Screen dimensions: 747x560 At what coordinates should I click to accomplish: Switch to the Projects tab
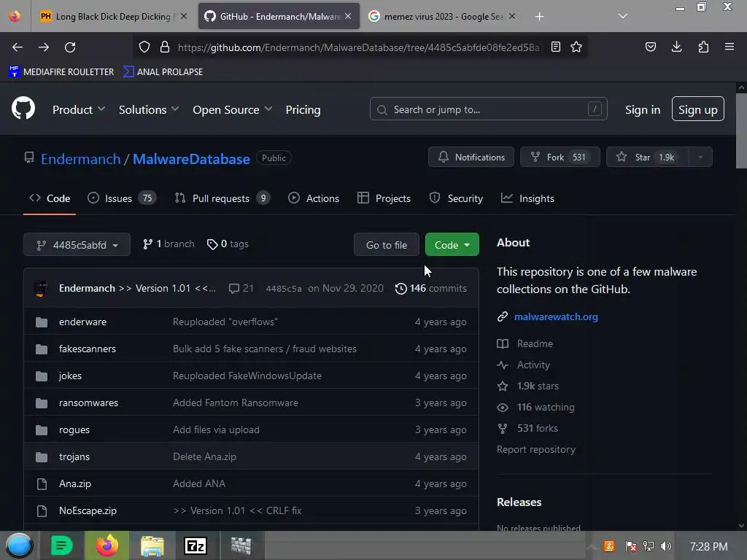pyautogui.click(x=384, y=198)
